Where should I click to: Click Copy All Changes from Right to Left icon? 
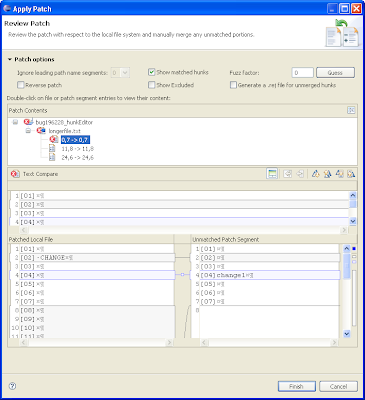287,174
